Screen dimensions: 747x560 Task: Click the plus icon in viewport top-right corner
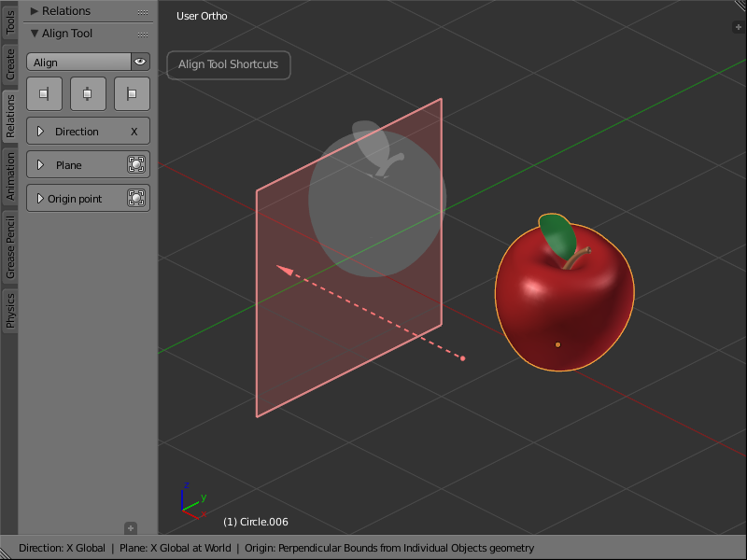[738, 27]
